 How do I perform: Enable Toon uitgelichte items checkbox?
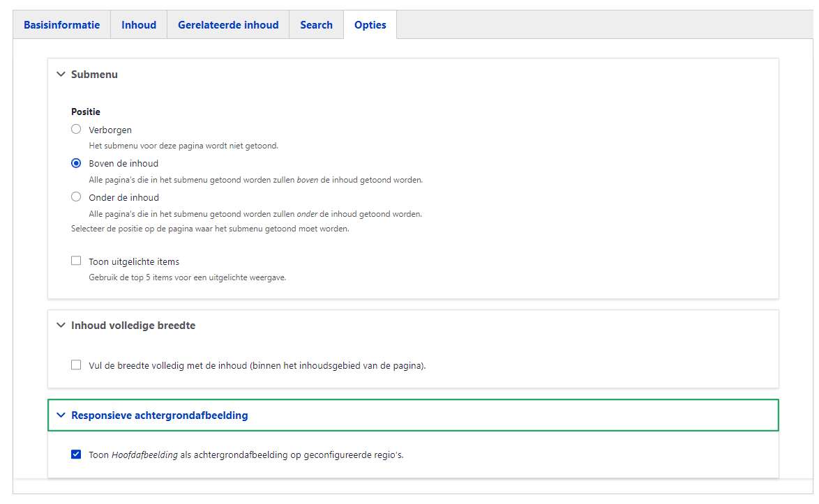pyautogui.click(x=76, y=261)
